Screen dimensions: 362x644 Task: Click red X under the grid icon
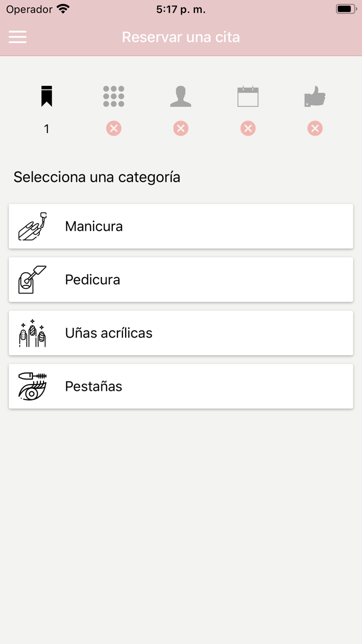114,128
